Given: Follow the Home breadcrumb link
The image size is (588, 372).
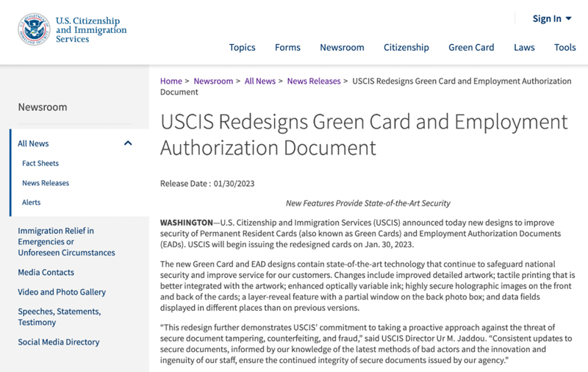Looking at the screenshot, I should tap(171, 81).
